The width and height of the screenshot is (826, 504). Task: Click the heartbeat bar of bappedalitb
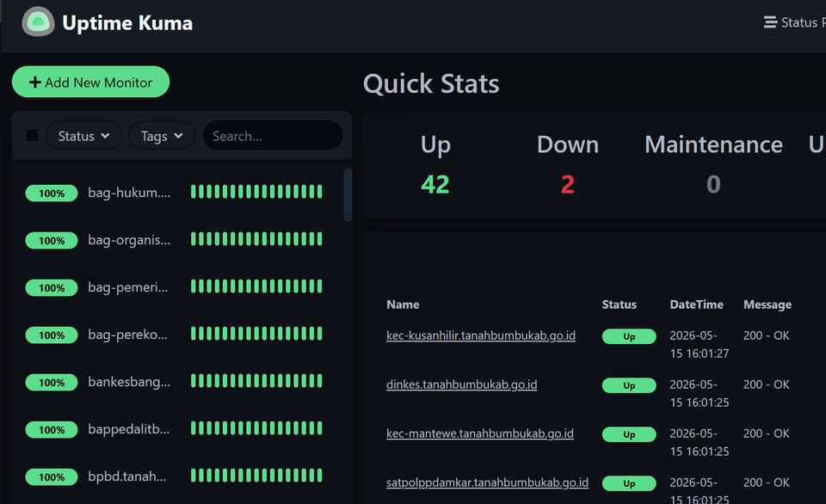(x=256, y=428)
